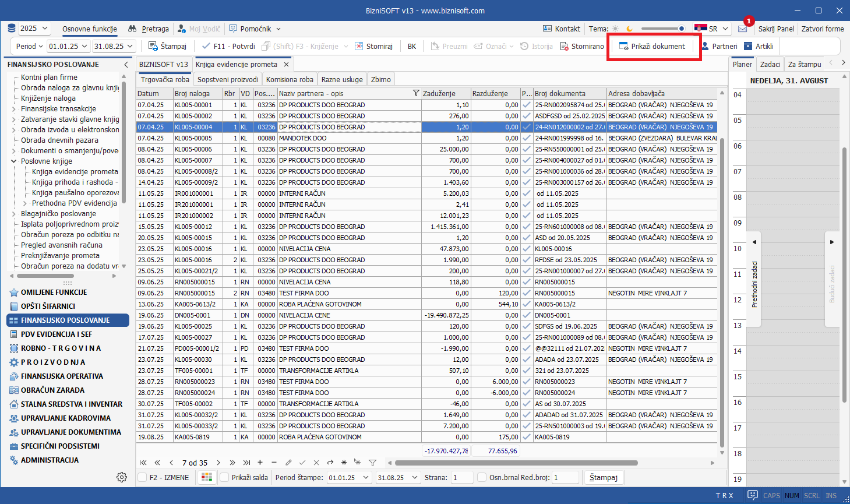This screenshot has width=850, height=504.
Task: Adjust the Tema brightness slider
Action: coord(663,29)
